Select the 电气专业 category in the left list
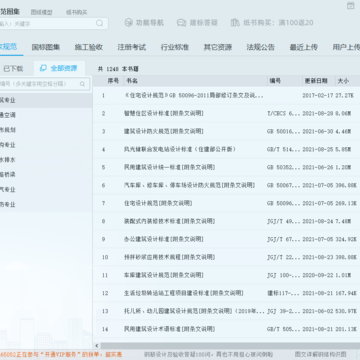 tap(46, 189)
